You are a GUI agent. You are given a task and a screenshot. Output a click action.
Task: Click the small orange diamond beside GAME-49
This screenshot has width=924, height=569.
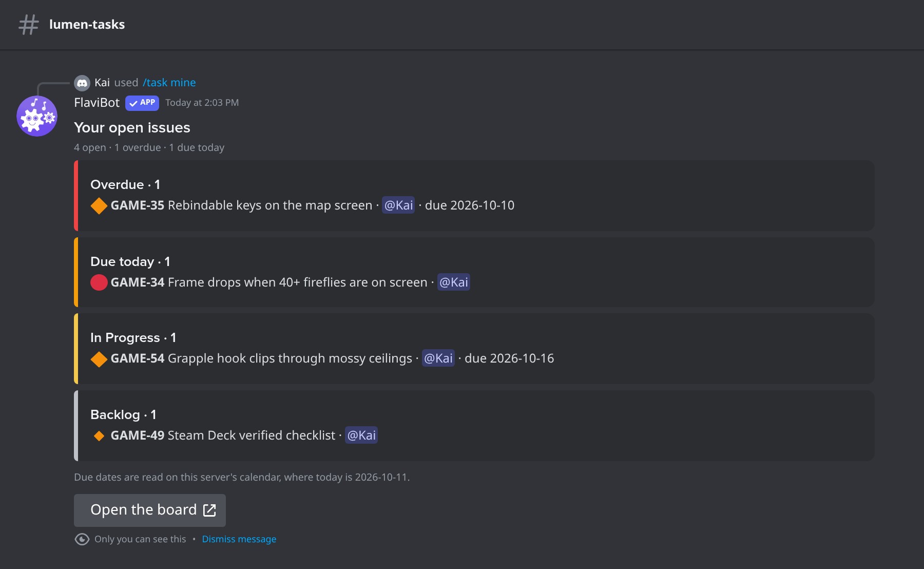[x=99, y=435]
